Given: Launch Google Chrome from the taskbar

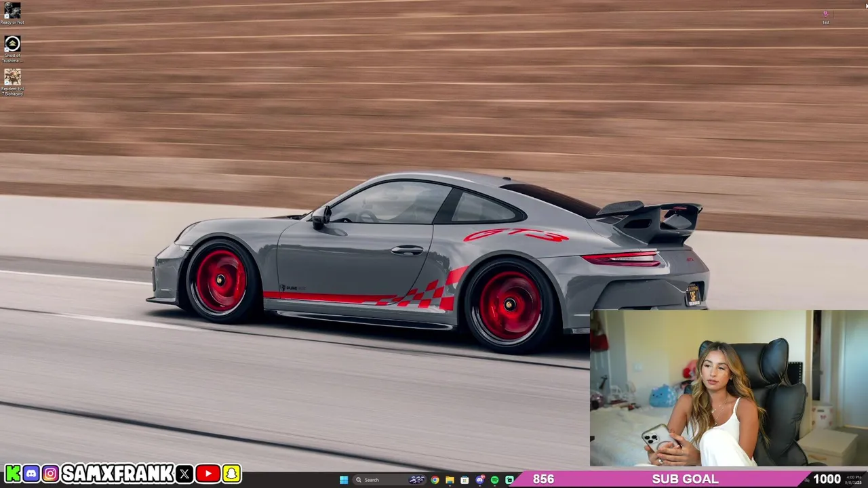Looking at the screenshot, I should pos(435,480).
